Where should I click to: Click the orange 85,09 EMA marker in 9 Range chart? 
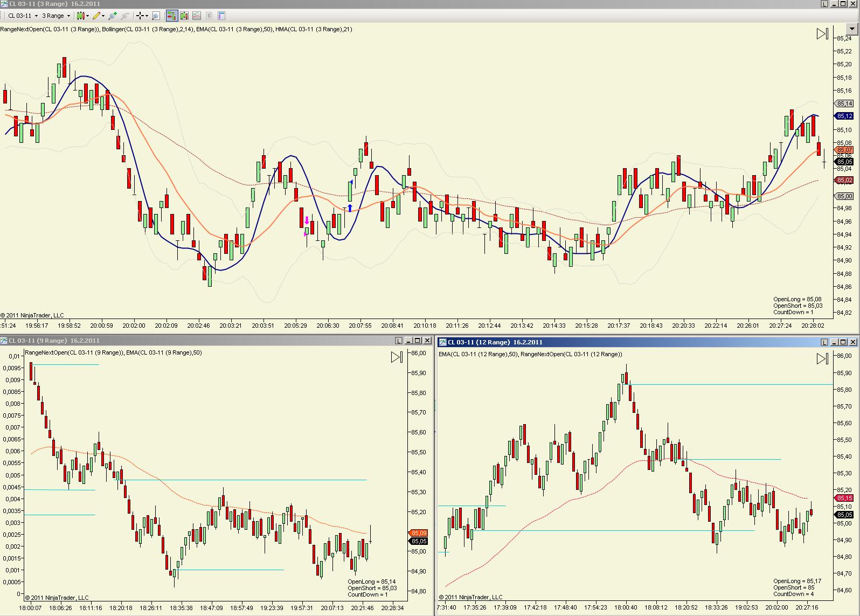tap(419, 533)
